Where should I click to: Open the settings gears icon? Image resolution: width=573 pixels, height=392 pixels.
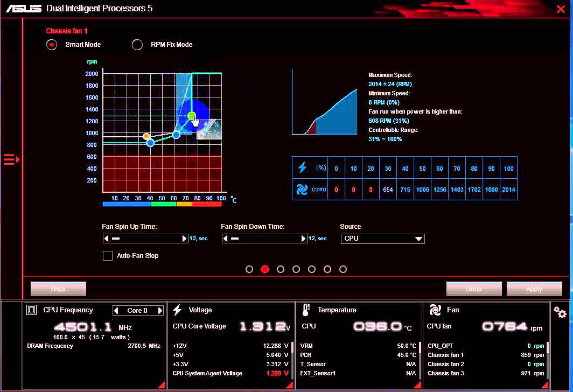point(560,312)
